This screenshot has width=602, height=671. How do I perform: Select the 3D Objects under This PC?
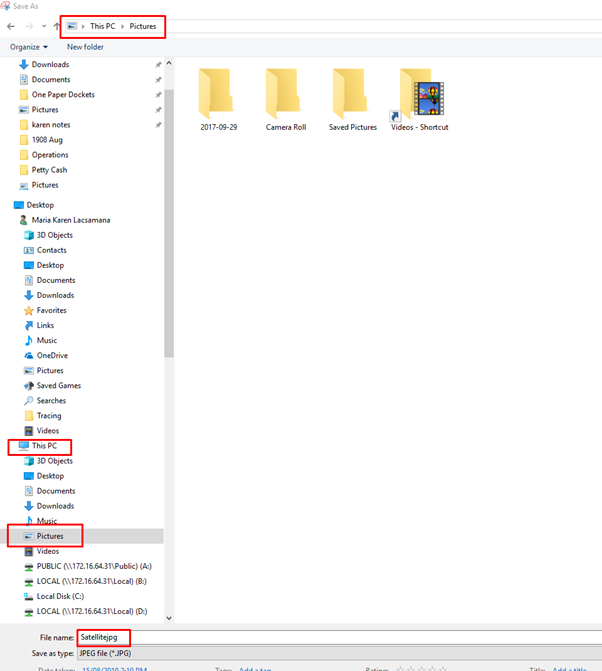pyautogui.click(x=48, y=461)
